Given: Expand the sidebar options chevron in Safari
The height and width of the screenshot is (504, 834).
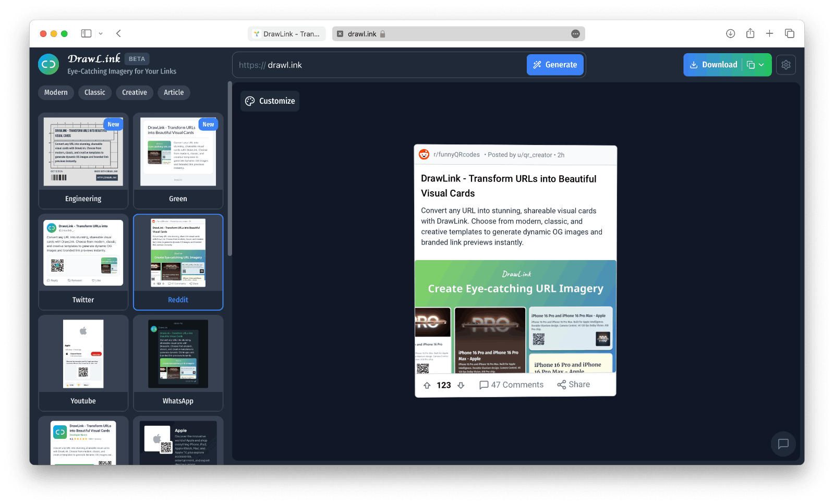Looking at the screenshot, I should coord(101,33).
